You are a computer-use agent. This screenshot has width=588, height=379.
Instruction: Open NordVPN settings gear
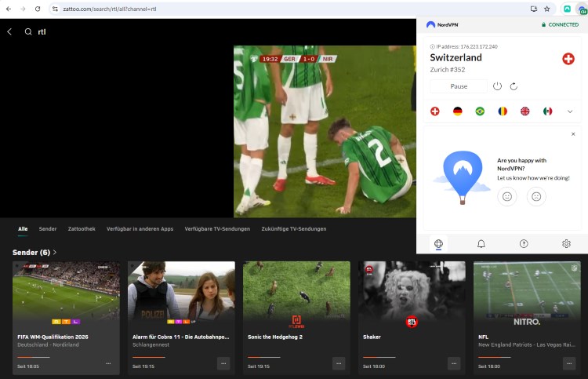[x=566, y=244]
